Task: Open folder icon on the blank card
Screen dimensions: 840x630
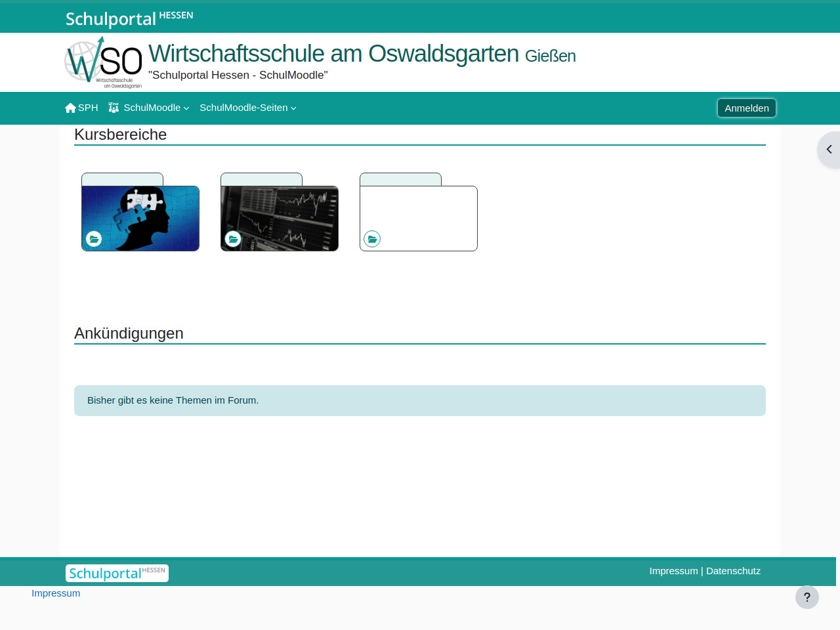Action: 372,239
